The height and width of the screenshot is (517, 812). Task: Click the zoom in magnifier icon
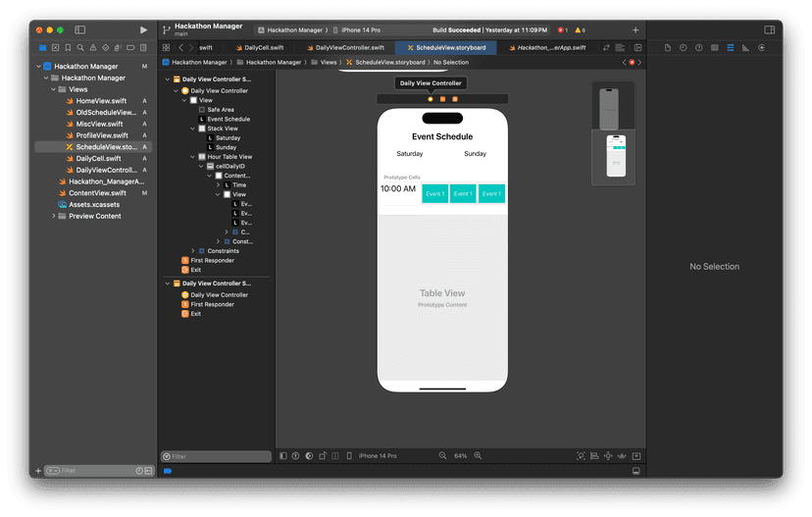(x=478, y=456)
